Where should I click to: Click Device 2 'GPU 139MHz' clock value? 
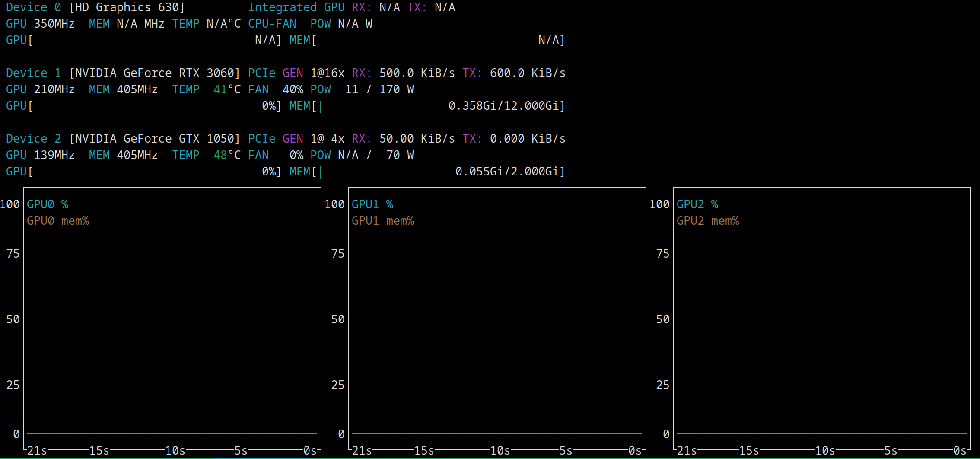[40, 155]
